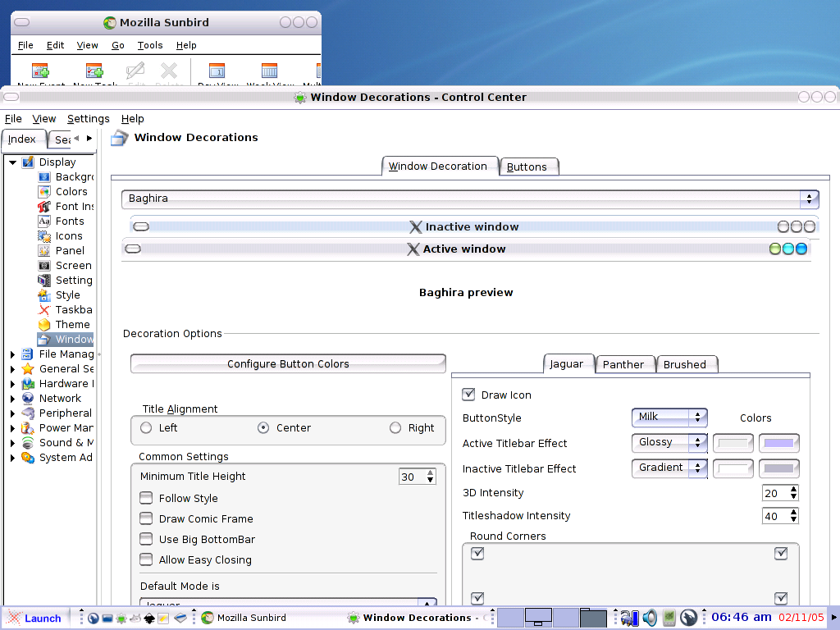Click the volume speaker tray icon
840x630 pixels.
pyautogui.click(x=650, y=618)
